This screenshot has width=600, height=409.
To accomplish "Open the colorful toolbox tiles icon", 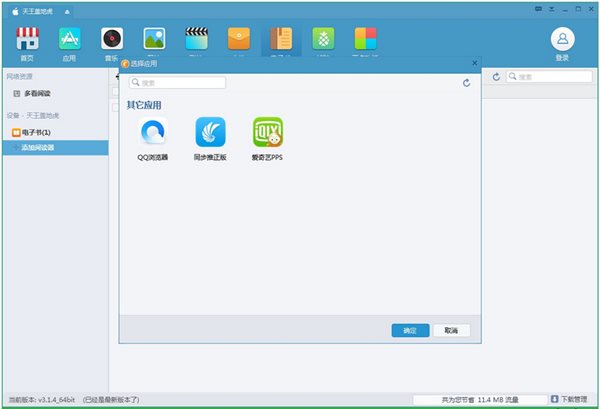I will [x=366, y=40].
